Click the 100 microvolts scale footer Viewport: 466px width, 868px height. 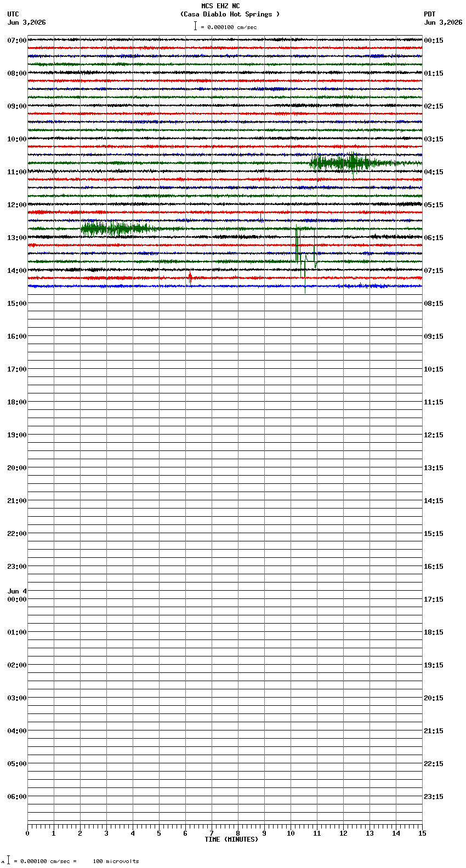pos(116,861)
